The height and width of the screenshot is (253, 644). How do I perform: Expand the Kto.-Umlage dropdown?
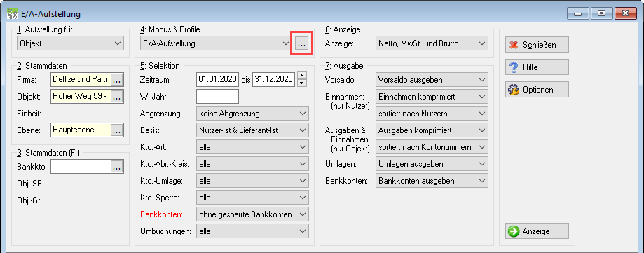click(252, 181)
